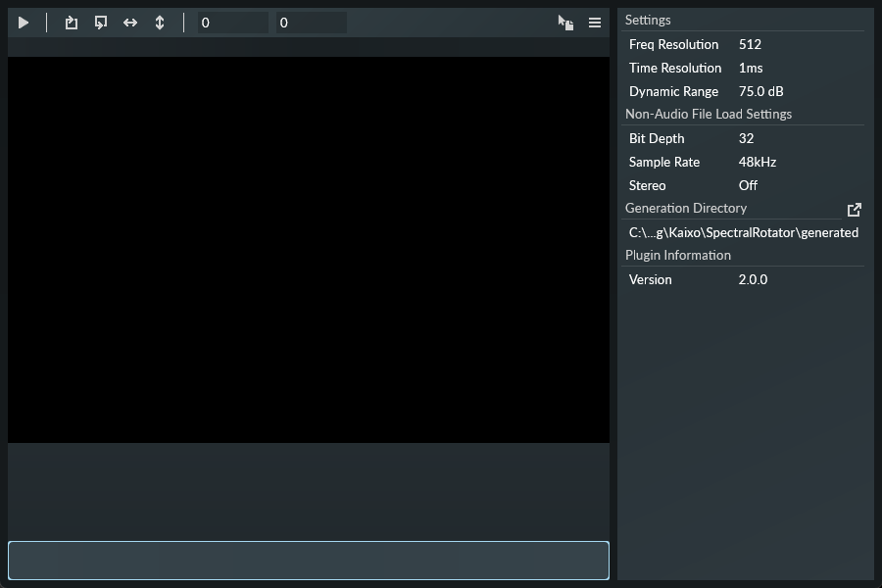
Task: Adjust the Dynamic Range value 75.0 dB
Action: click(x=760, y=91)
